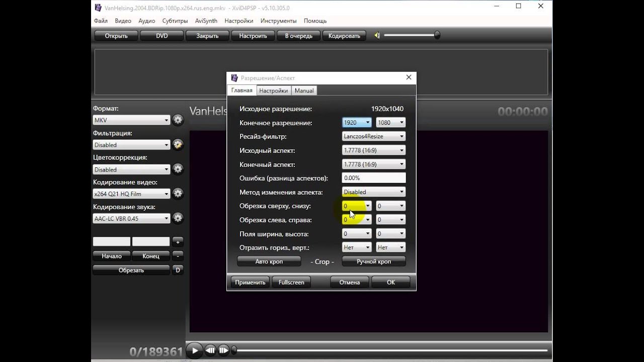The width and height of the screenshot is (644, 362).
Task: Expand the x264 Q21 HQ Film dropdown
Action: tap(131, 194)
